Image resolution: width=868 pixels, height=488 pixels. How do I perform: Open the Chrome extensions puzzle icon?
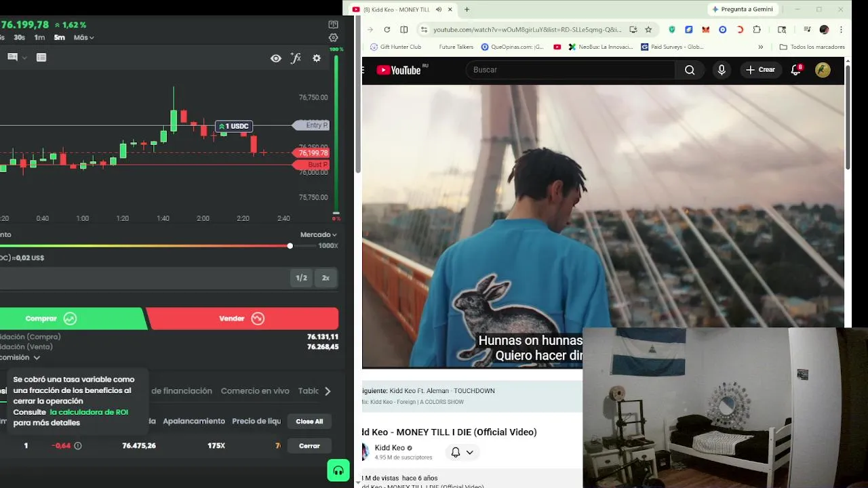757,29
